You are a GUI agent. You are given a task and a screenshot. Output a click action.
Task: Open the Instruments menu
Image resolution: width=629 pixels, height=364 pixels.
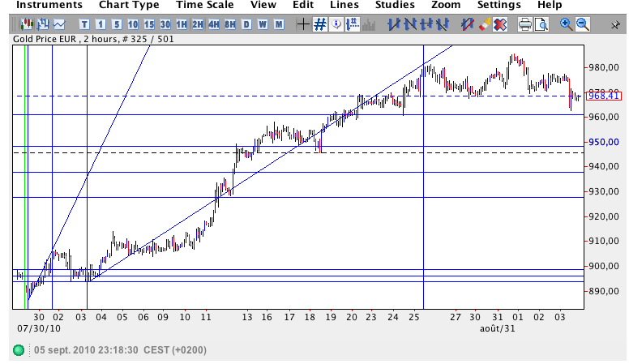(49, 5)
